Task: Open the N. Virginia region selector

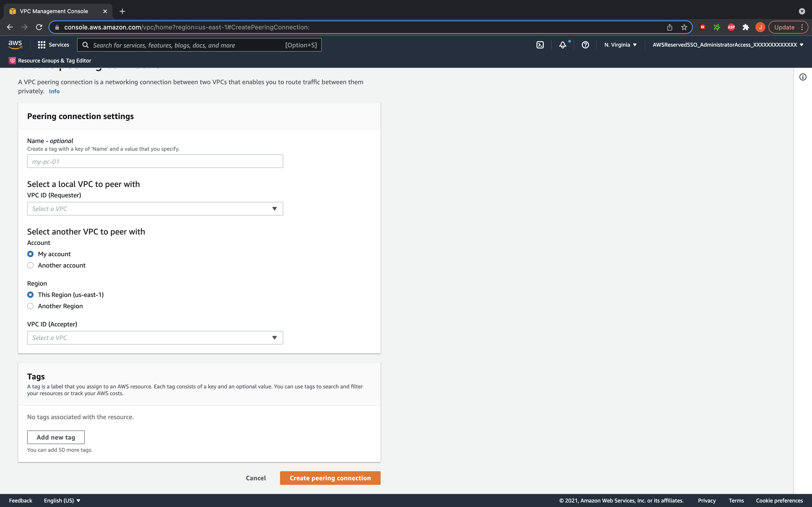Action: pos(620,45)
